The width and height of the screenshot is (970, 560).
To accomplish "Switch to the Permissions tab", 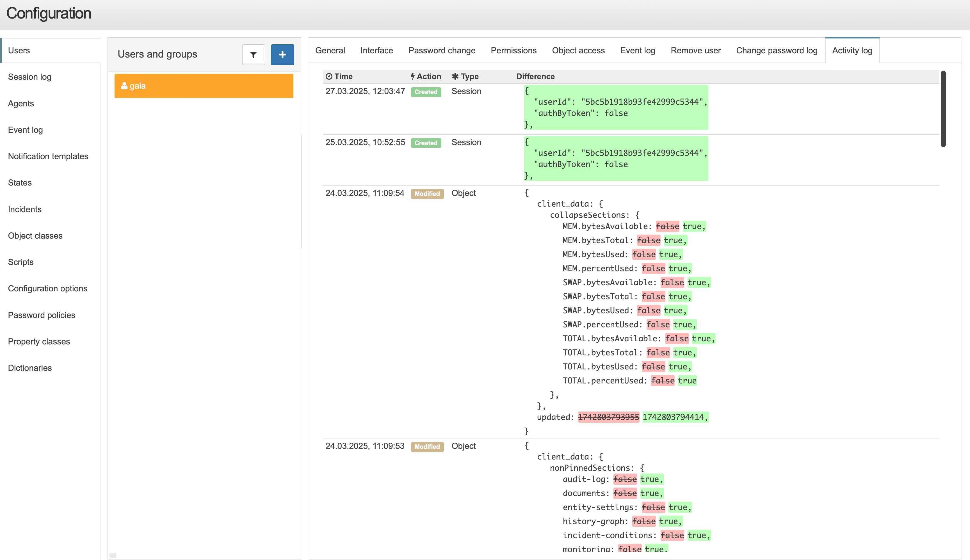I will 513,50.
